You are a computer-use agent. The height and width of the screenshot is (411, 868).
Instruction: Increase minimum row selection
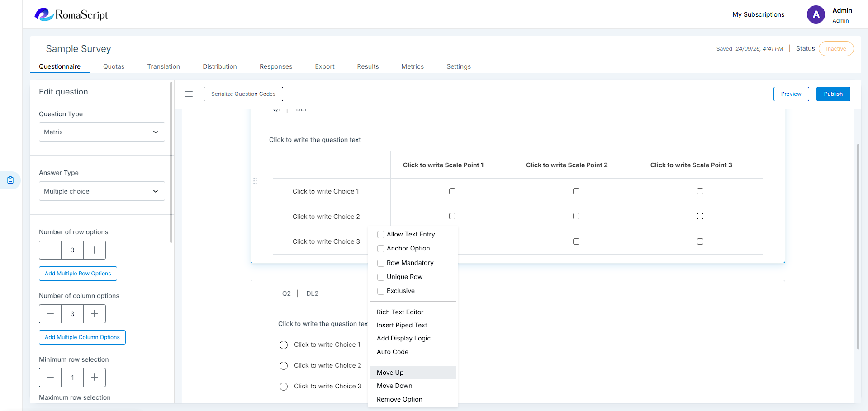coord(95,378)
